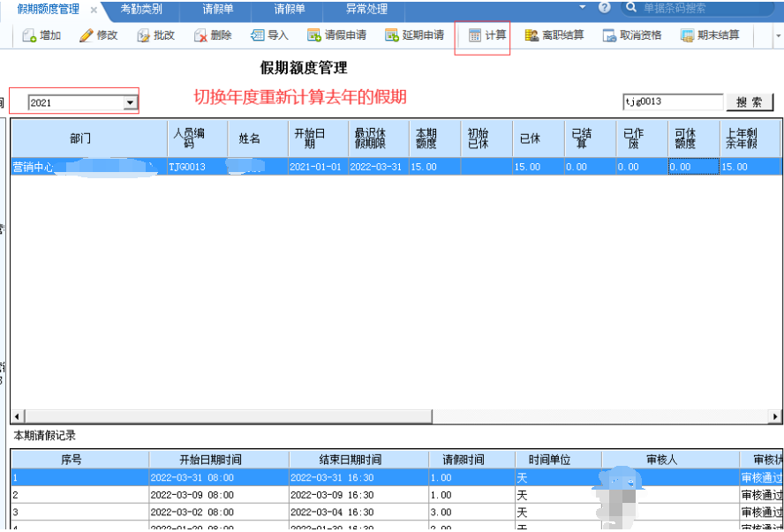Open 请假申请 from the toolbar
This screenshot has width=784, height=532.
point(314,36)
